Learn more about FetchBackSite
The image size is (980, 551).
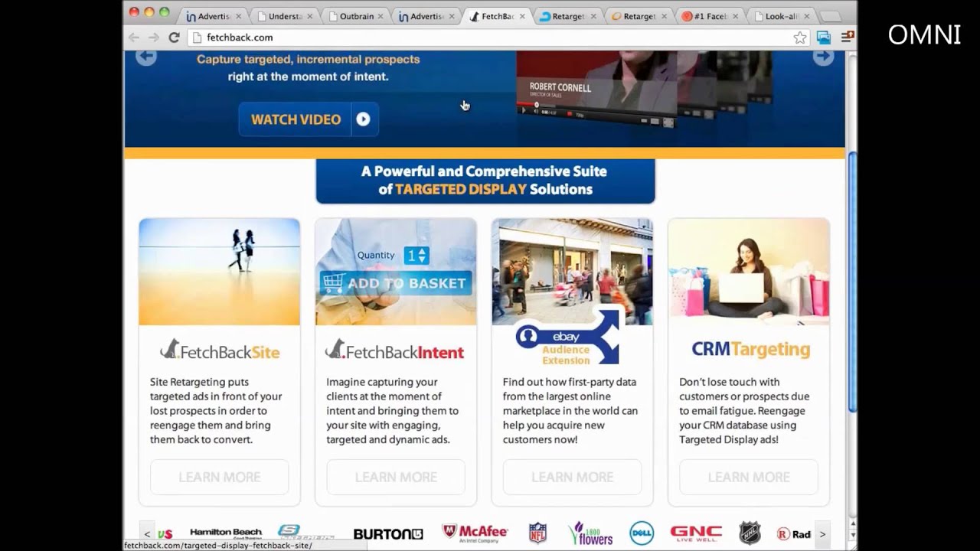[220, 477]
